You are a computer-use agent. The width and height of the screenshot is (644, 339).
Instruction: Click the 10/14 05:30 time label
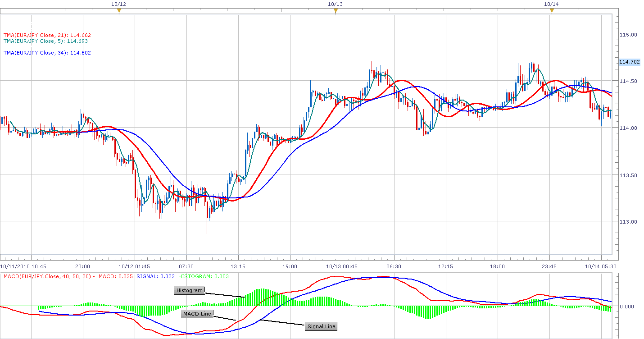click(x=601, y=266)
